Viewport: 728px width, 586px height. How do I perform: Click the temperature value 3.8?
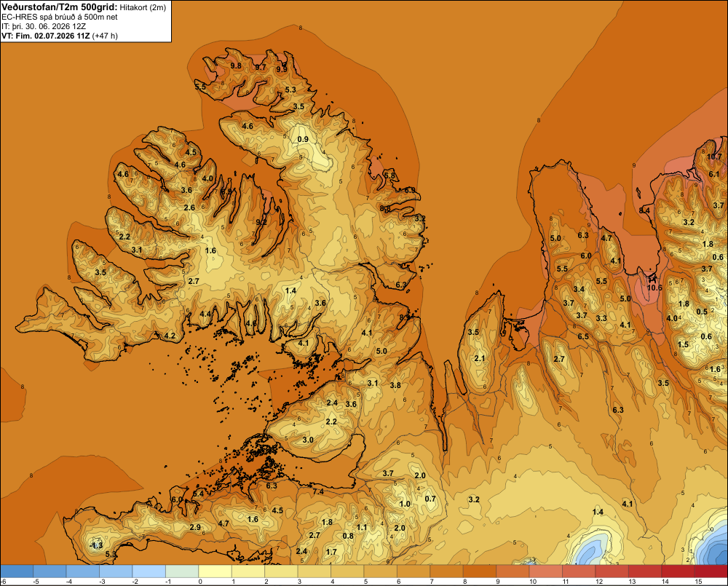point(395,385)
